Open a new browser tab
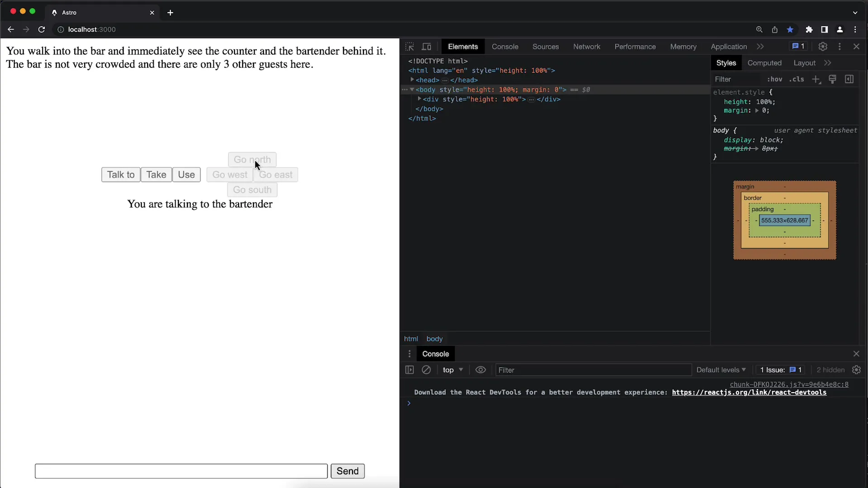 point(170,13)
